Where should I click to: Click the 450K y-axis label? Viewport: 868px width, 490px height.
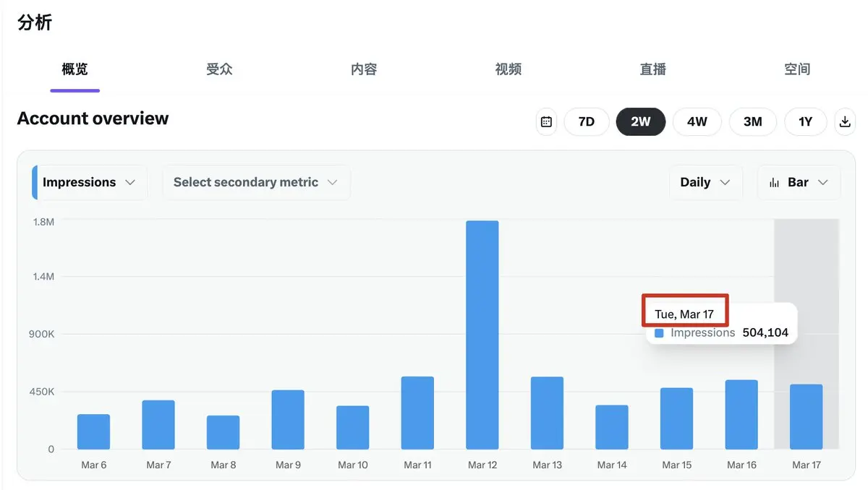[42, 392]
